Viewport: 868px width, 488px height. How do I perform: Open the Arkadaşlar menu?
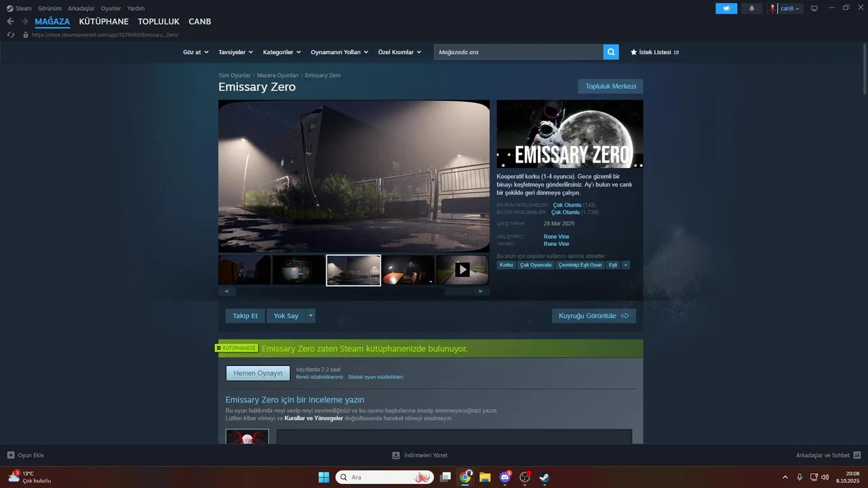(x=81, y=8)
